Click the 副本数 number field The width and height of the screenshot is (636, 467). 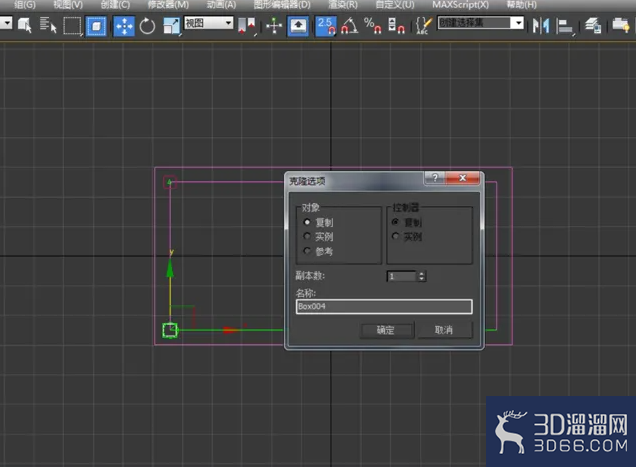click(x=402, y=276)
